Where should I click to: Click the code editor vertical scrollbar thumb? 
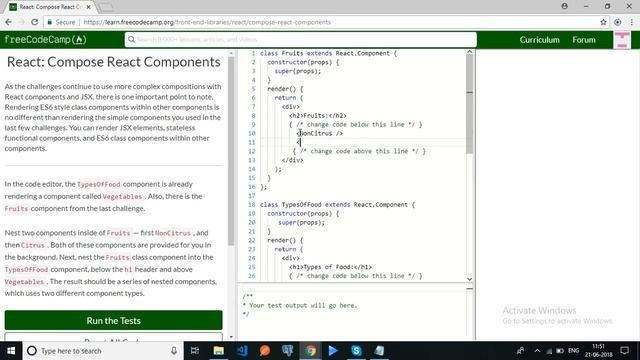[x=469, y=104]
